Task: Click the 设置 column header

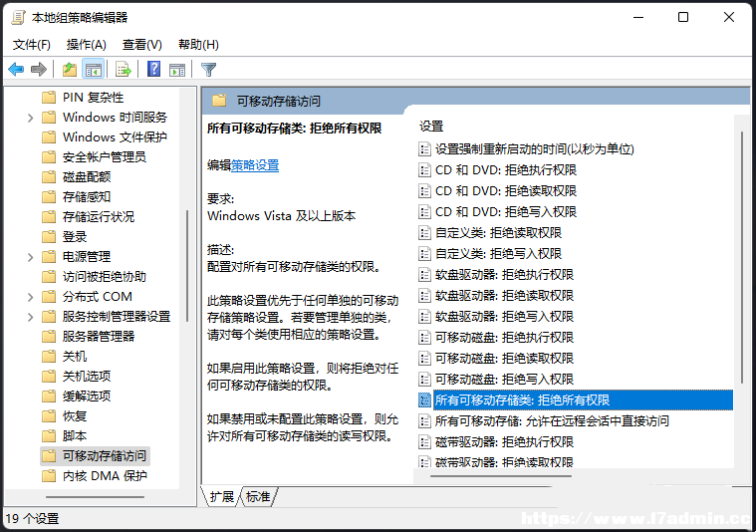Action: 431,127
